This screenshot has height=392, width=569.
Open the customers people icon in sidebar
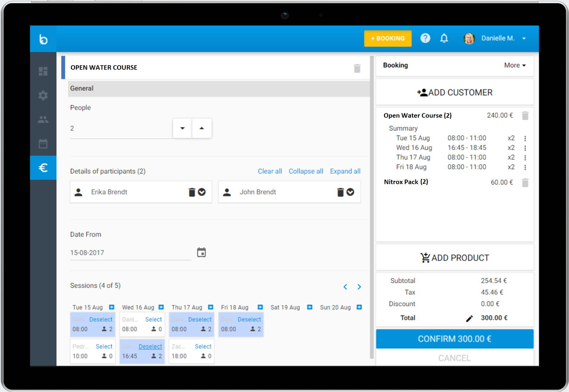pos(43,119)
